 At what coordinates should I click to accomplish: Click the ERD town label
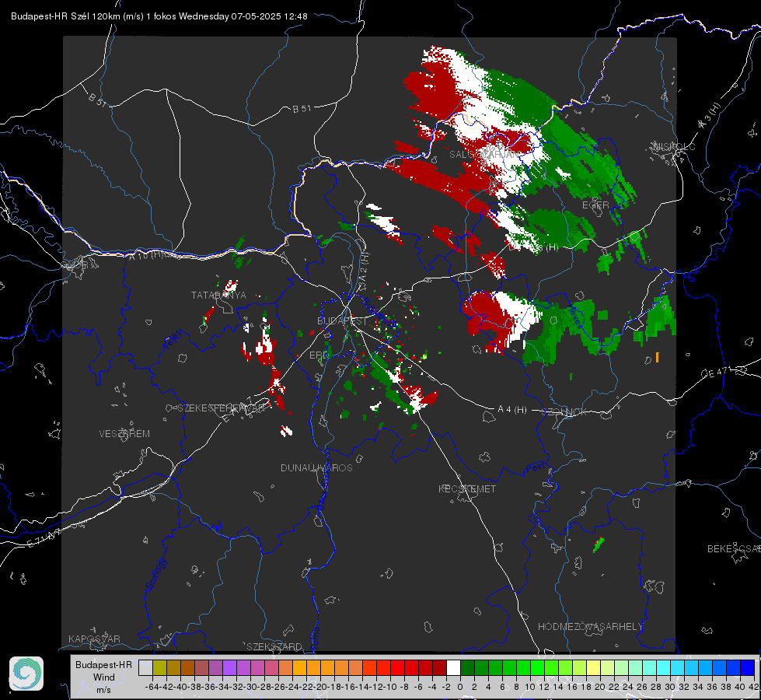coord(319,355)
